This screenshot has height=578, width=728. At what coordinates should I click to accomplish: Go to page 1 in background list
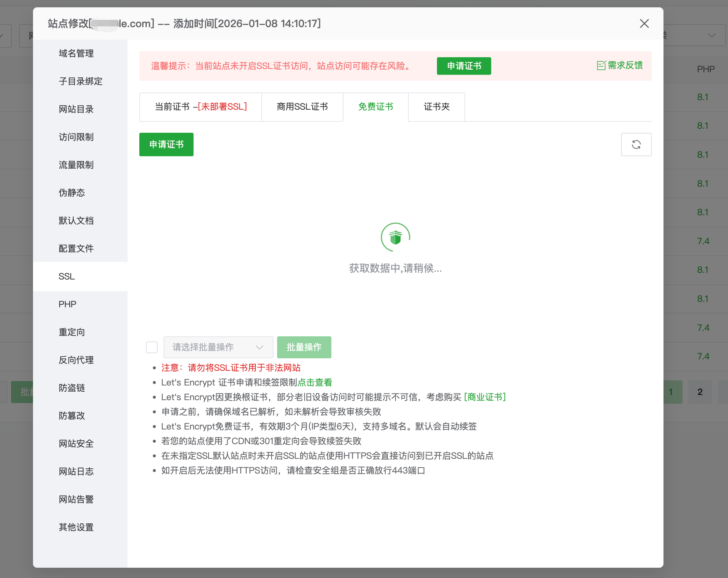click(x=673, y=392)
